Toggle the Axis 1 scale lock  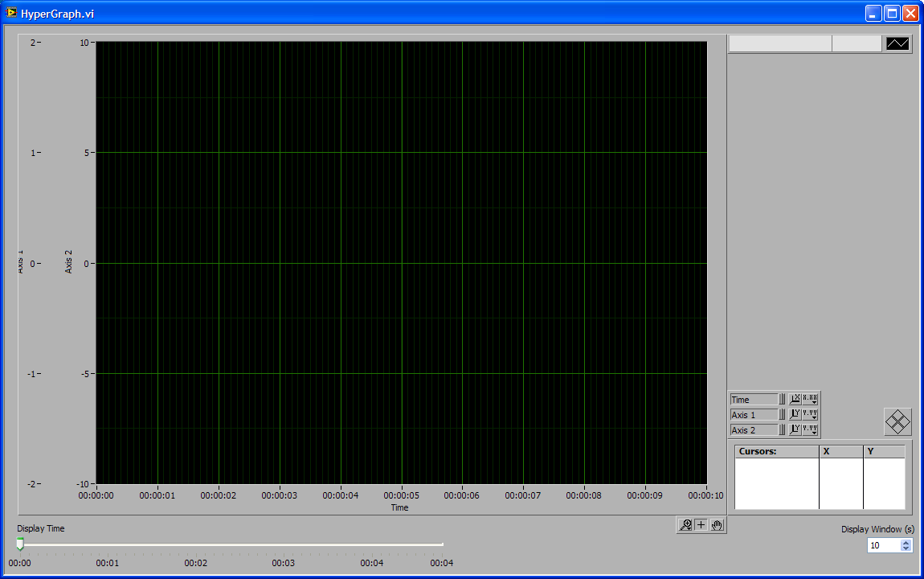[783, 414]
